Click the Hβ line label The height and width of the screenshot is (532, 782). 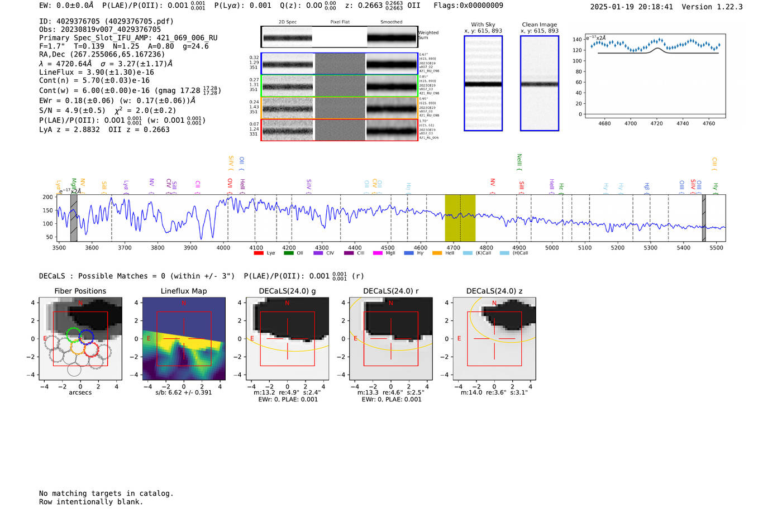tap(647, 188)
